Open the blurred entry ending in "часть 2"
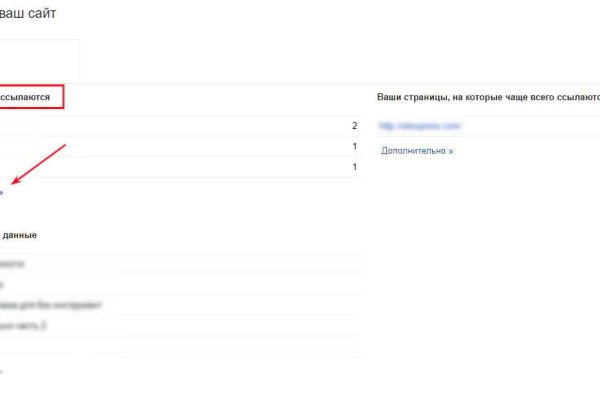 click(24, 326)
